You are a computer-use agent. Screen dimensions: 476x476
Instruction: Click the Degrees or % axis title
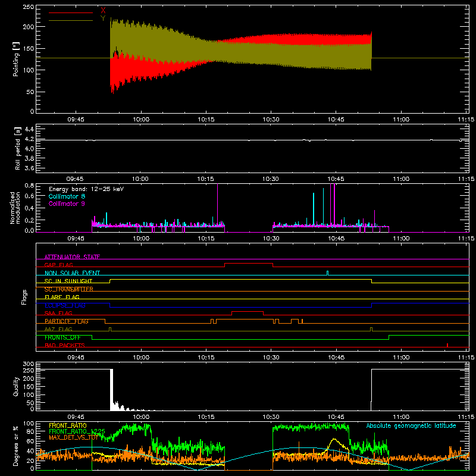[16, 446]
